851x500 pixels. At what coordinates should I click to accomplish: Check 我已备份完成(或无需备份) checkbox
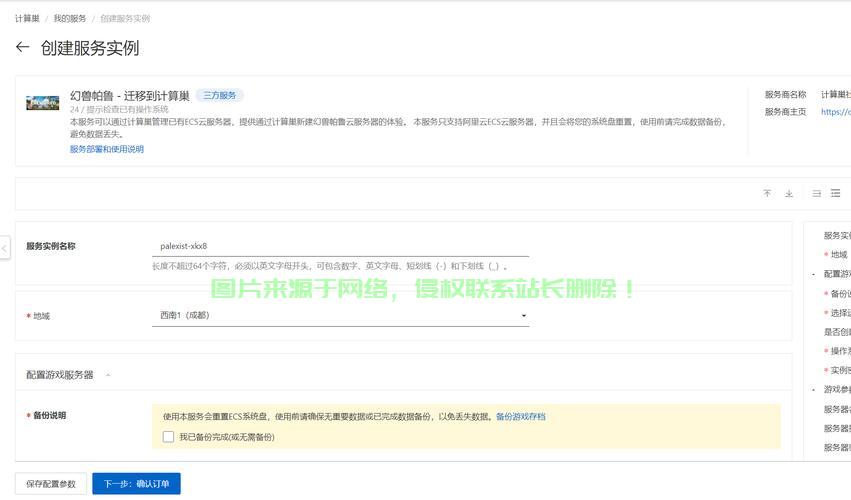click(168, 437)
